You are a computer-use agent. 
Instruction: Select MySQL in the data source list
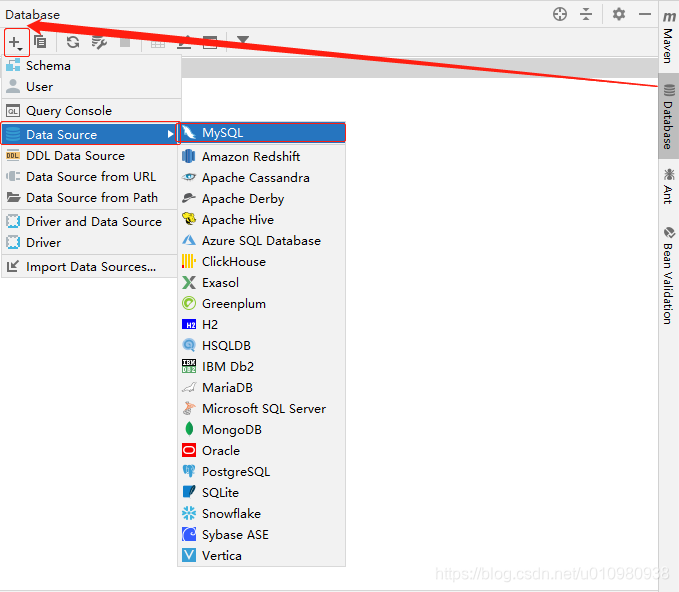pos(262,133)
